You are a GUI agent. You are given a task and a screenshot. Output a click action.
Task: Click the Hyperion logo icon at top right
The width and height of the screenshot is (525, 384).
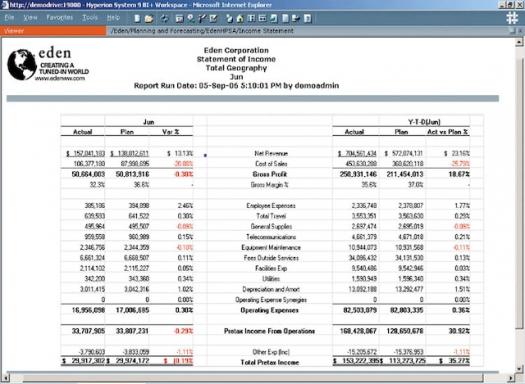click(x=512, y=18)
